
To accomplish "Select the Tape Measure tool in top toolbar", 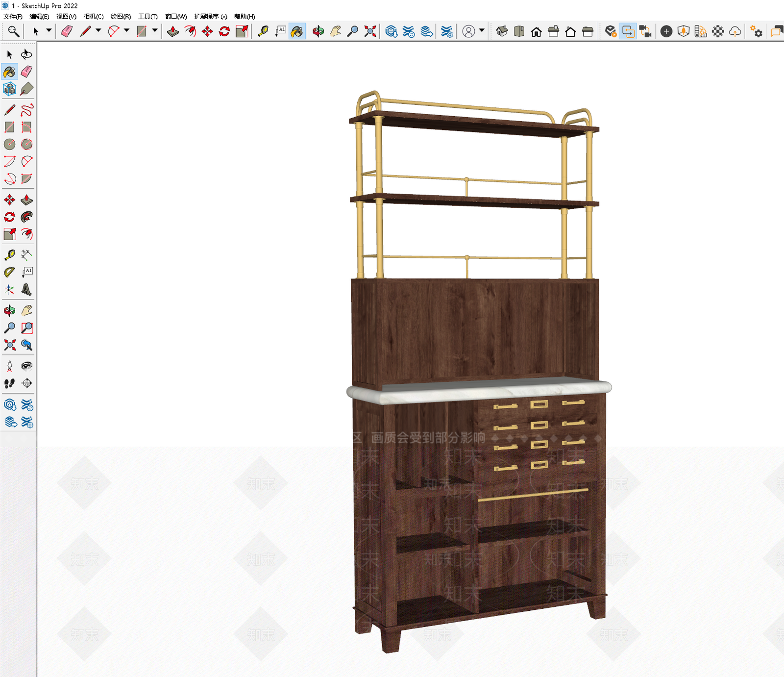I will (x=263, y=31).
